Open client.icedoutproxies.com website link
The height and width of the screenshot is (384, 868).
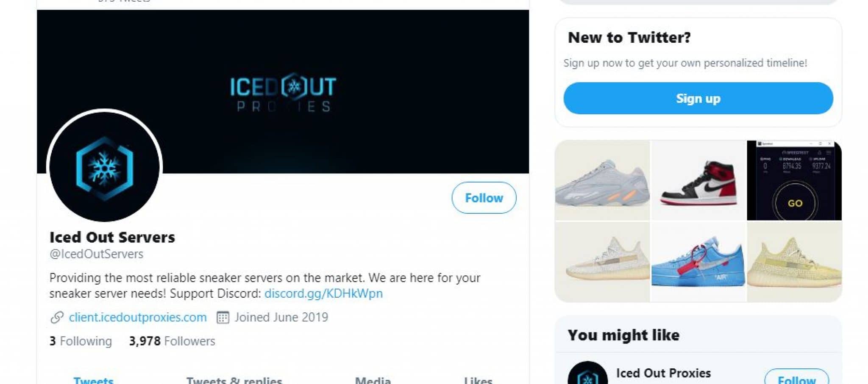click(138, 317)
